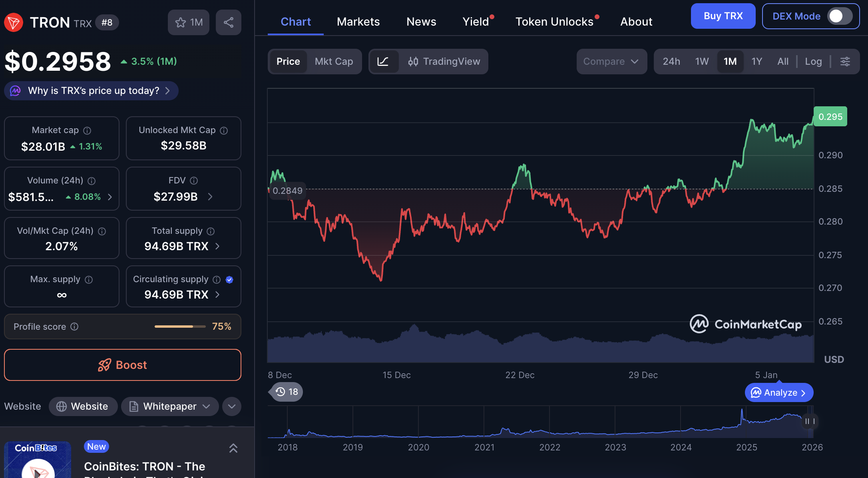Screen dimensions: 868x478
Task: Click the Market cap info icon
Action: click(x=87, y=131)
